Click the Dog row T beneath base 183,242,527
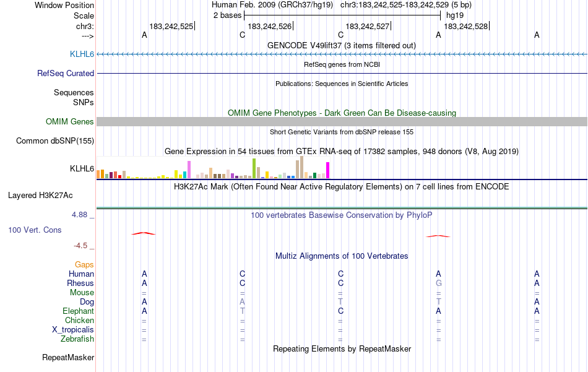This screenshot has width=588, height=372. pyautogui.click(x=340, y=302)
